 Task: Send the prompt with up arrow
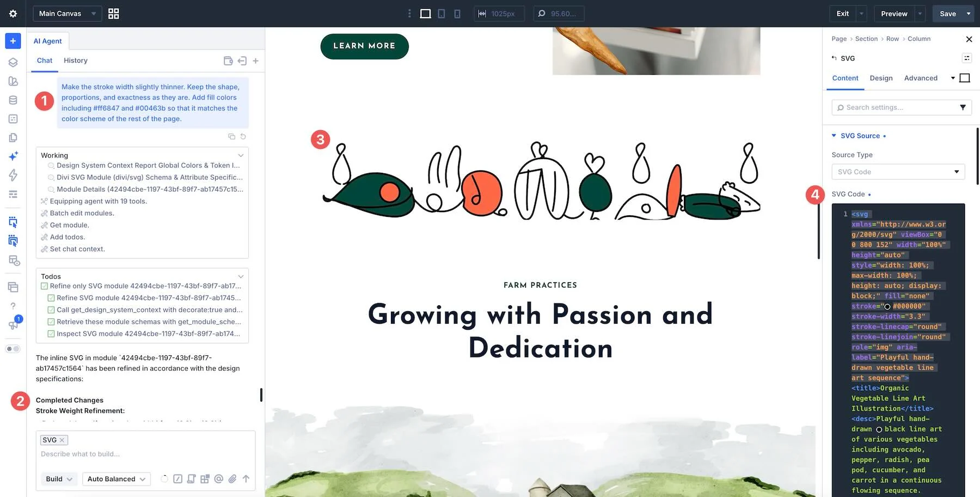(x=246, y=478)
